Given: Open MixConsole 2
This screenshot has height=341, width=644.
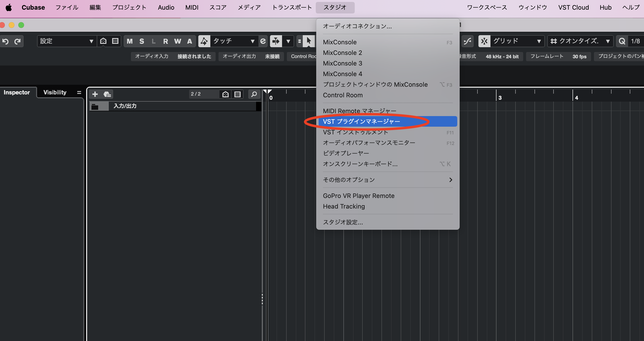Looking at the screenshot, I should 387,53.
